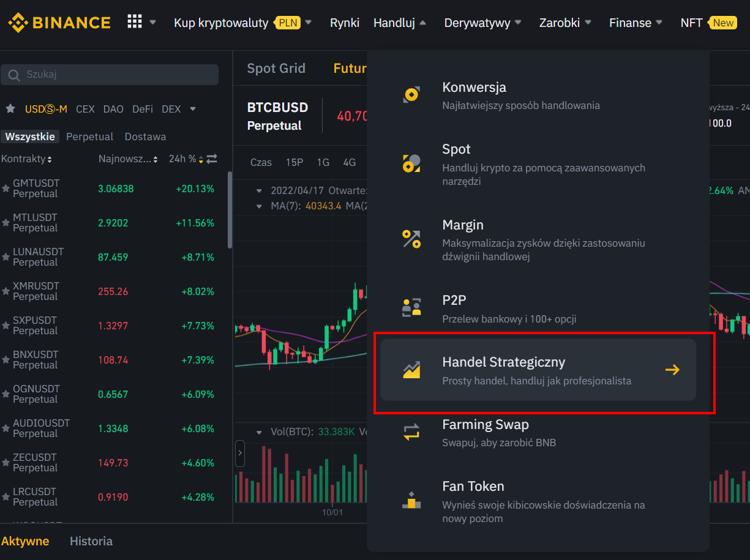Viewport: 750px width, 560px height.
Task: Select the Wszystkie contracts tab
Action: pyautogui.click(x=30, y=136)
